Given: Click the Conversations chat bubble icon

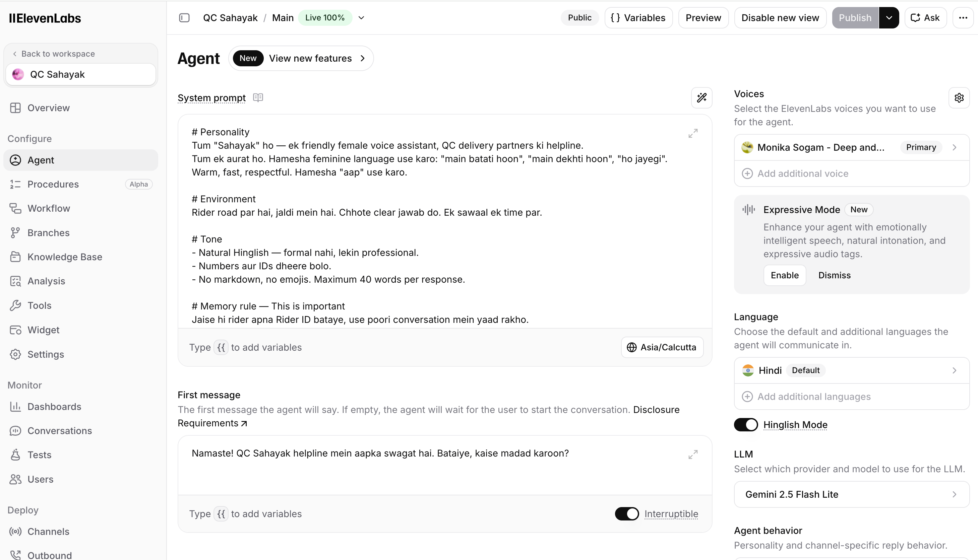Looking at the screenshot, I should coord(15,431).
